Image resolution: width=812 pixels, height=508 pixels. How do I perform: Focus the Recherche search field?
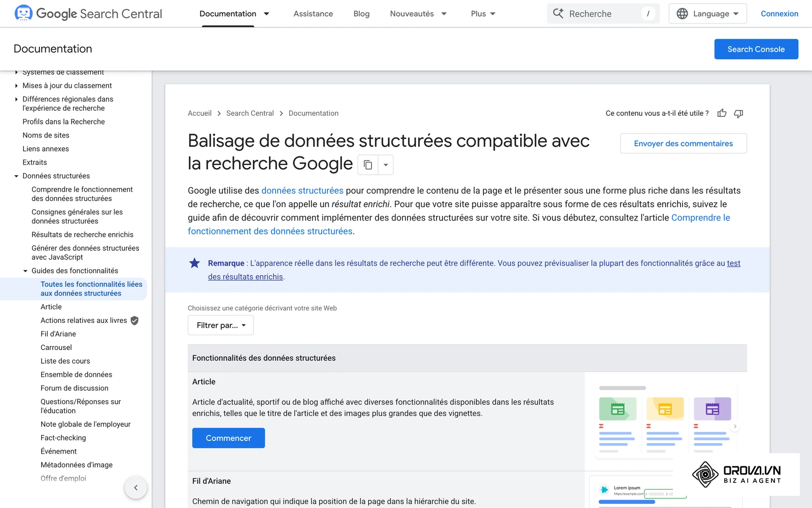603,14
